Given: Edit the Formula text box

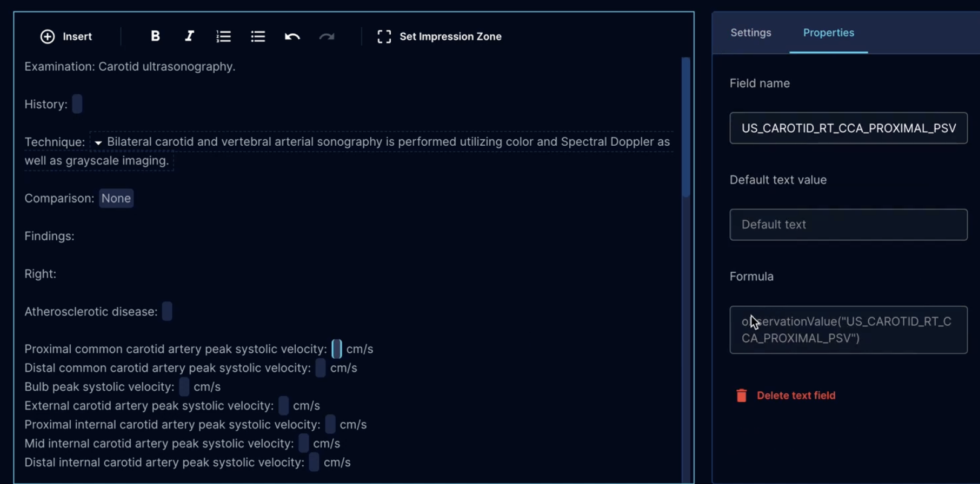Looking at the screenshot, I should click(x=848, y=330).
